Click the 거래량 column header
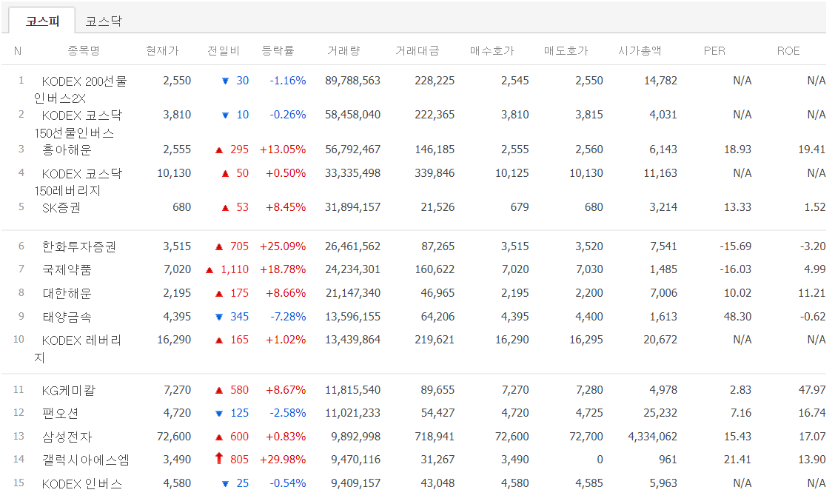This screenshot has height=504, width=835. (x=343, y=50)
